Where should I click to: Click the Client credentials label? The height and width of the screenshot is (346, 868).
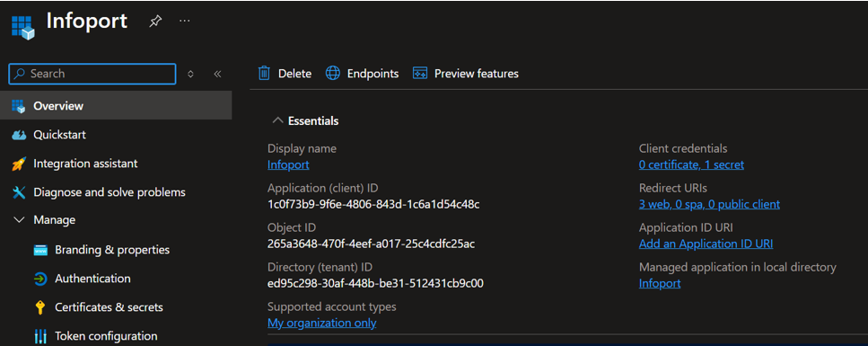683,148
